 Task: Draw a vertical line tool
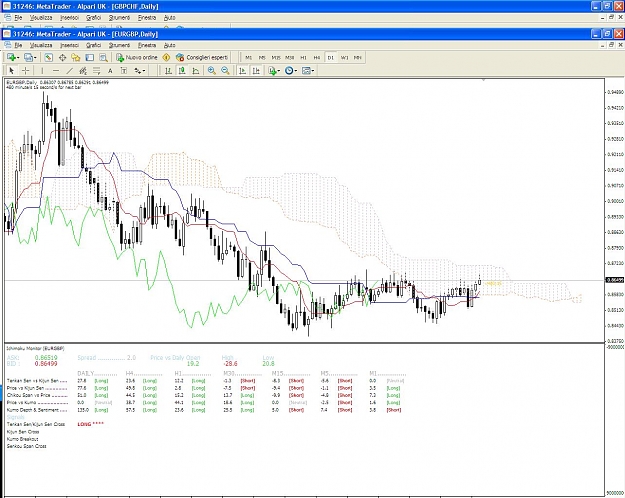pos(42,71)
